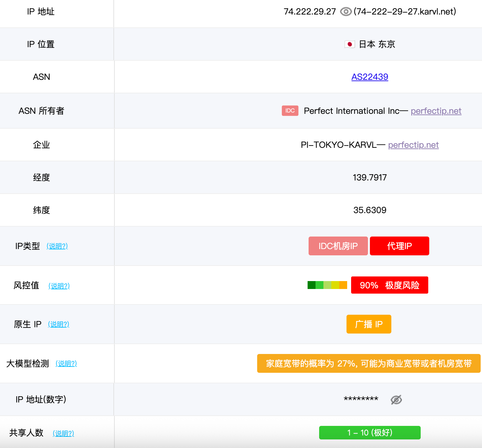Click the 家庭宽带的概率为 27% result banner
482x448 pixels.
pyautogui.click(x=369, y=364)
